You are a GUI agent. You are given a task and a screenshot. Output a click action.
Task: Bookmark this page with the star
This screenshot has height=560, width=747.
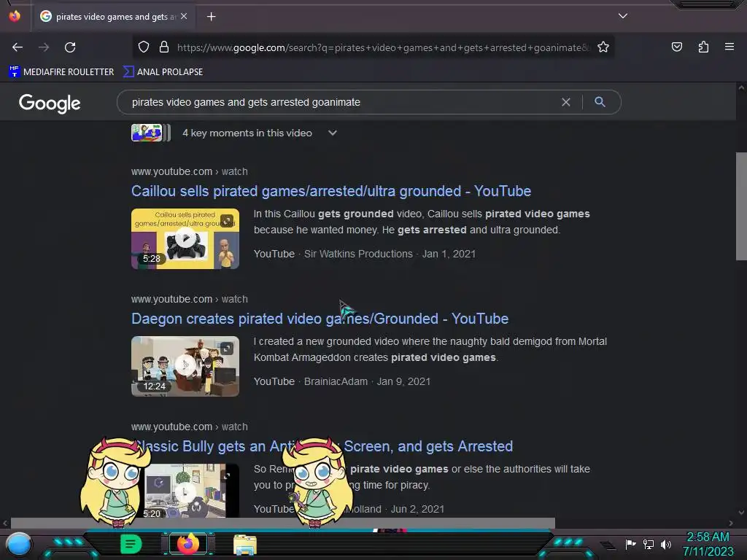tap(603, 47)
